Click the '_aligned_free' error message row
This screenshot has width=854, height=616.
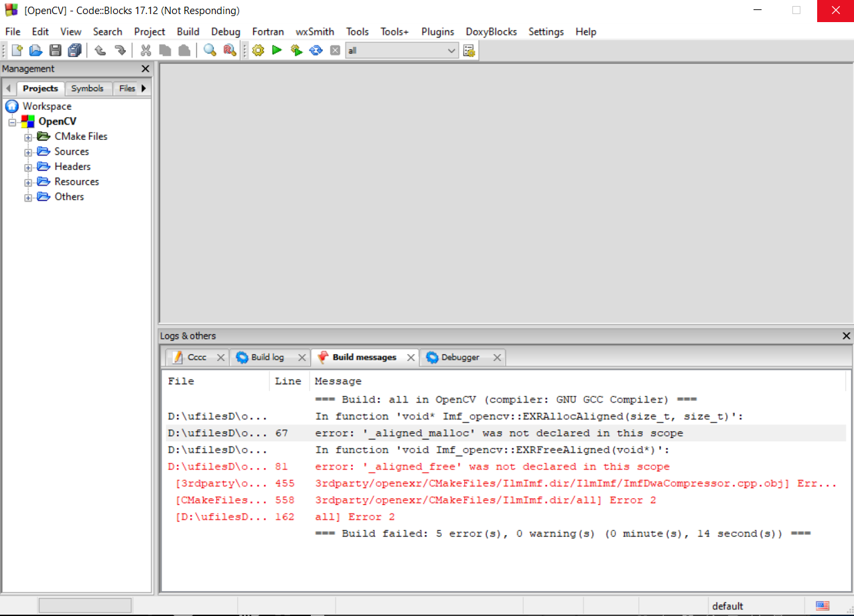[x=506, y=467]
